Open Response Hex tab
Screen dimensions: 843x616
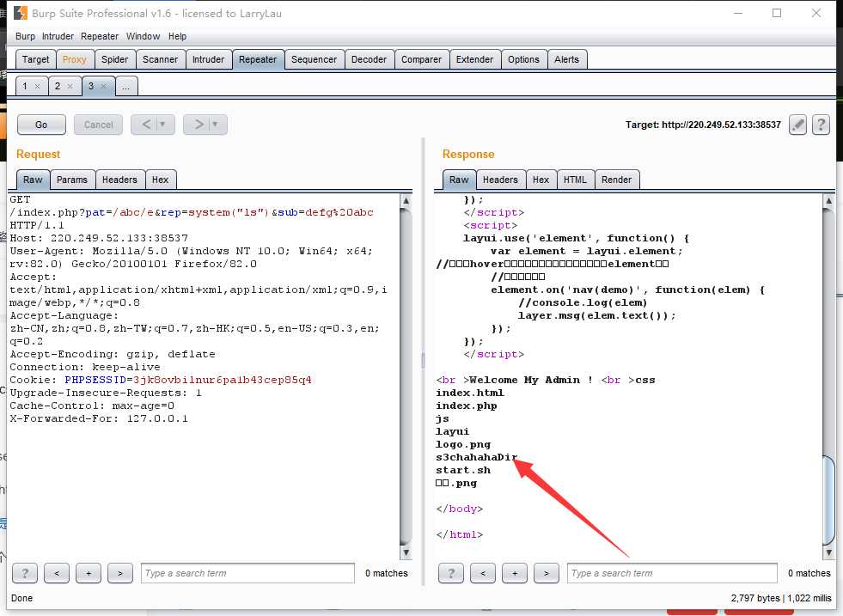[x=541, y=180]
